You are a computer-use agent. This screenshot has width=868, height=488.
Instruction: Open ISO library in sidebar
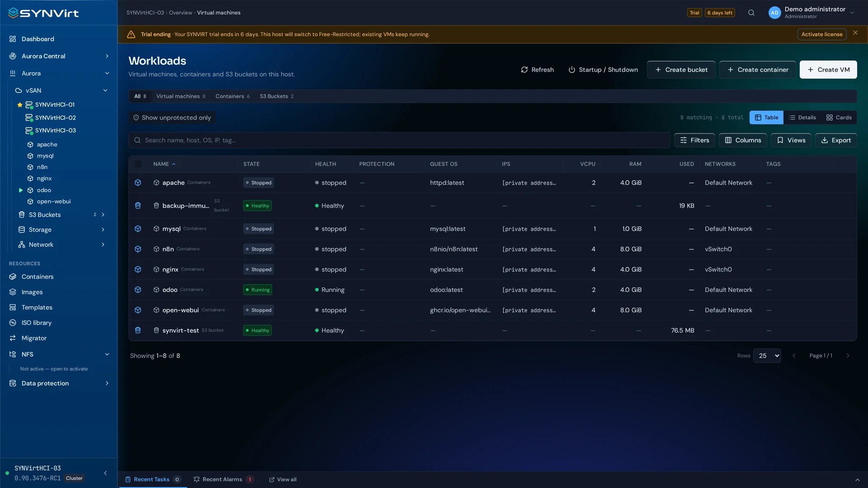pos(37,323)
